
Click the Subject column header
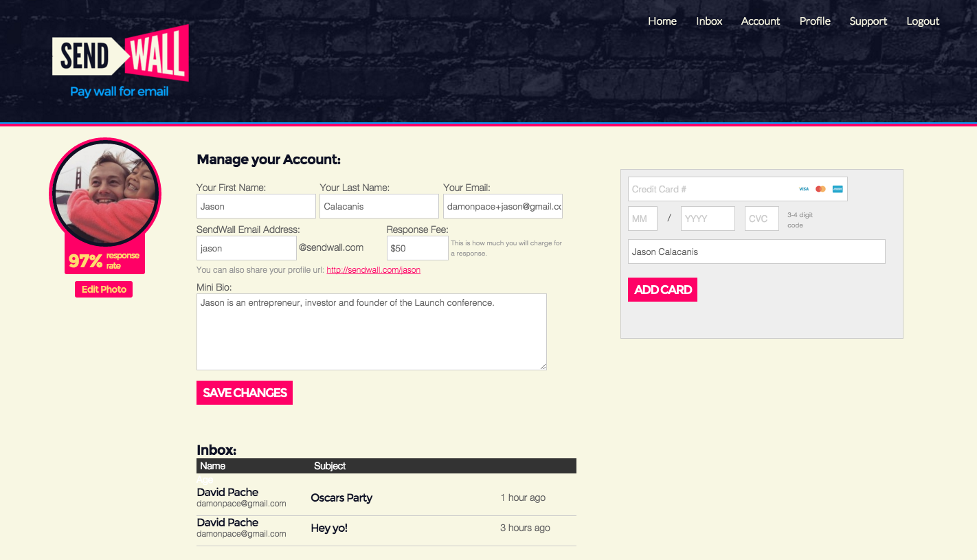pos(330,466)
